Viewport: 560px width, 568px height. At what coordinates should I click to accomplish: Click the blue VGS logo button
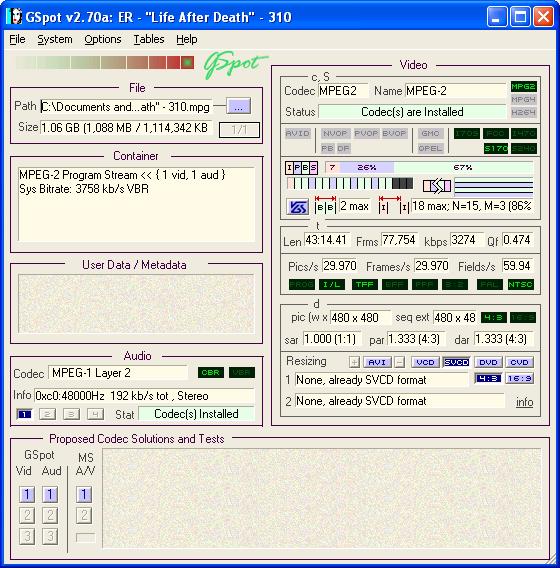click(297, 207)
